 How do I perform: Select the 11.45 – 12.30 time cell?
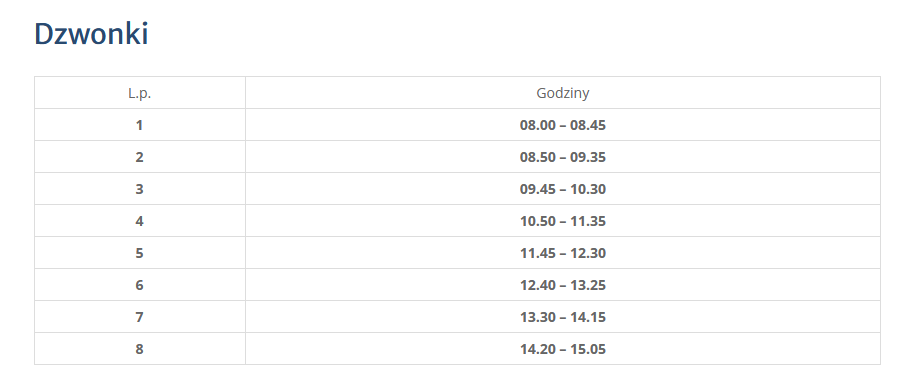[x=563, y=253]
